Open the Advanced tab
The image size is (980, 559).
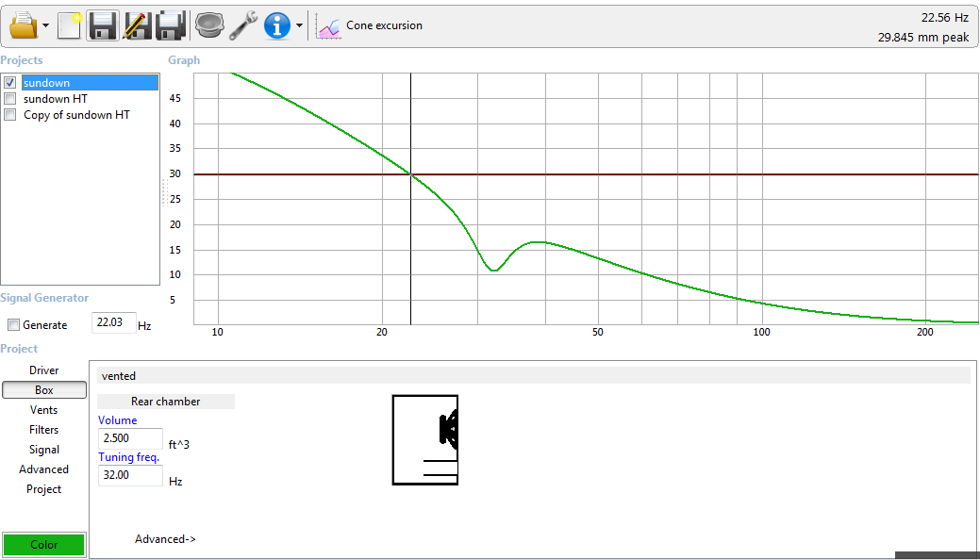(x=43, y=469)
